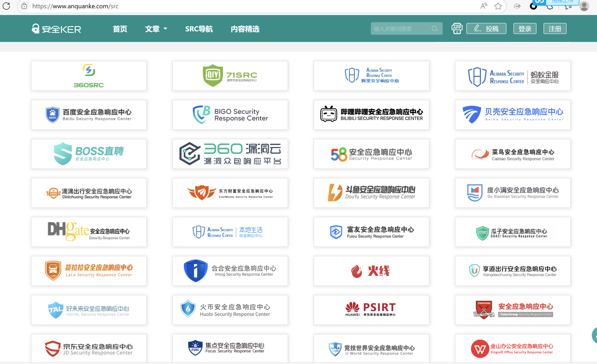
Task: Open the 内容精选 nav item
Action: pos(245,29)
